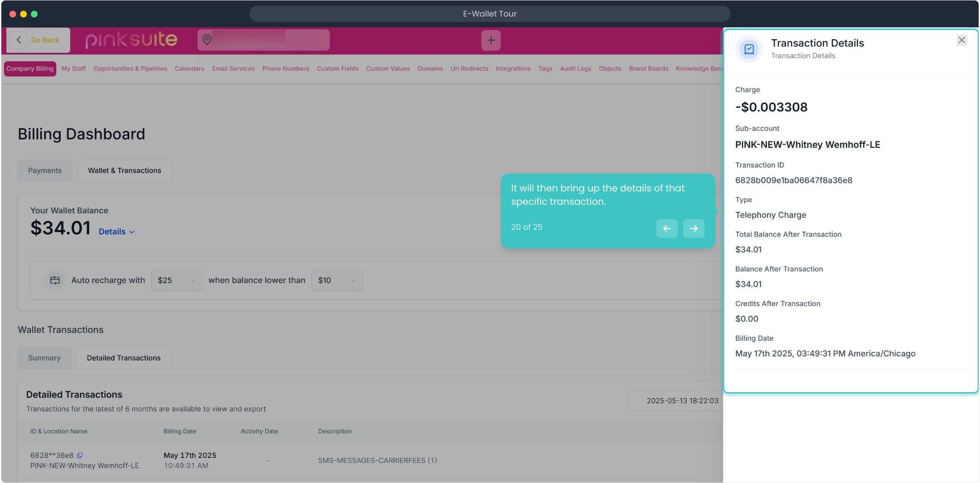
Task: Open Custom Values
Action: [x=388, y=69]
